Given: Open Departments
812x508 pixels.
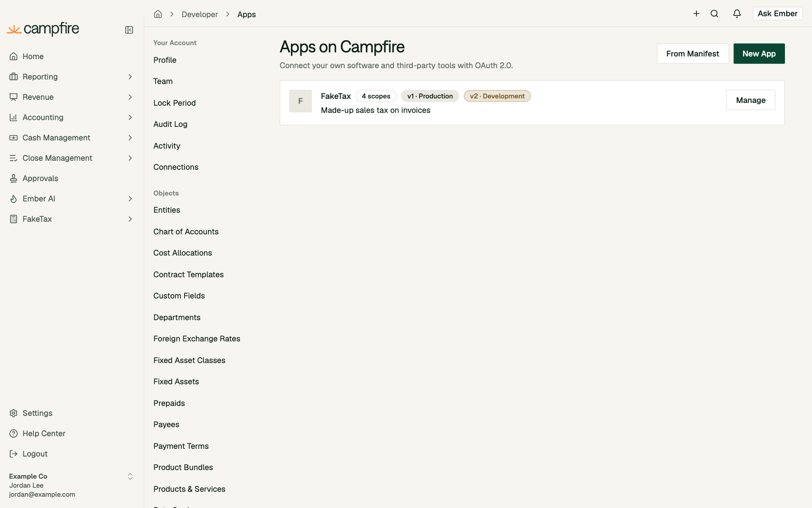Looking at the screenshot, I should click(176, 317).
